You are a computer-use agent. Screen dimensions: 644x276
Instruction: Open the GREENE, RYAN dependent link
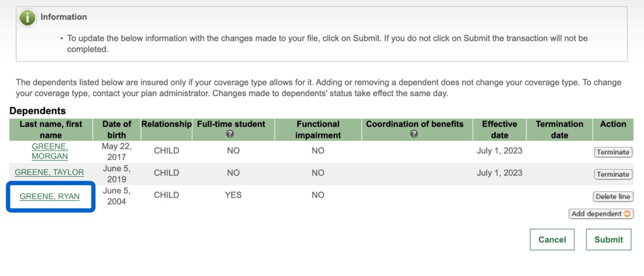click(x=49, y=196)
